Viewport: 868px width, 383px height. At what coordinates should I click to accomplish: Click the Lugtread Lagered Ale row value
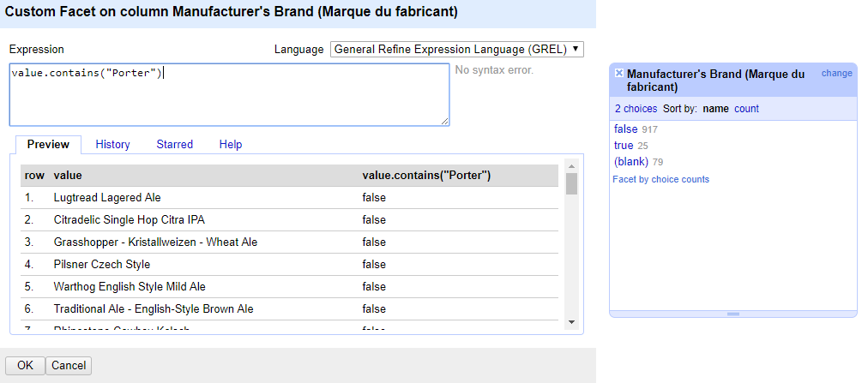click(x=107, y=197)
